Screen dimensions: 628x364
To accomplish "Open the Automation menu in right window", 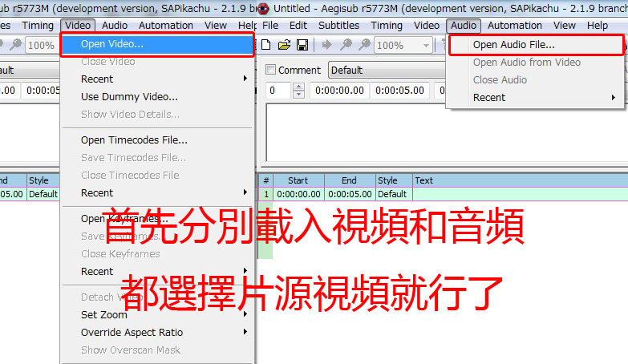I will tap(515, 25).
